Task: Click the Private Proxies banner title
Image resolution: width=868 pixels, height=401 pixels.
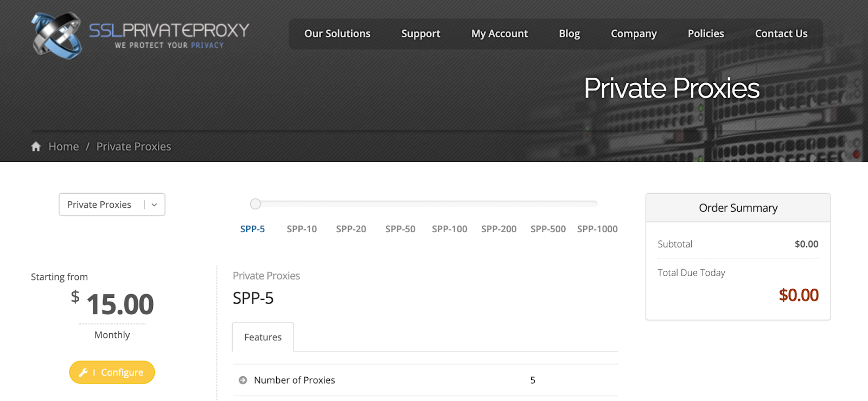Action: (x=672, y=88)
